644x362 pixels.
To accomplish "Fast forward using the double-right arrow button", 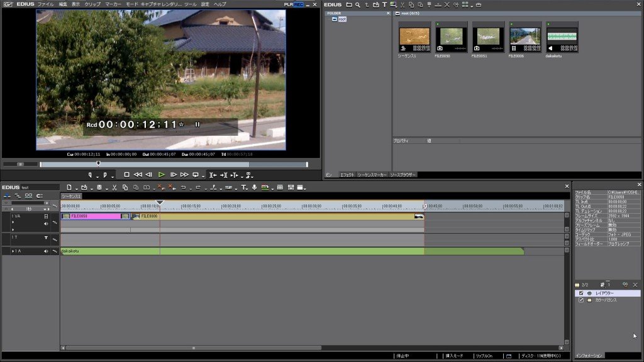I will point(184,175).
